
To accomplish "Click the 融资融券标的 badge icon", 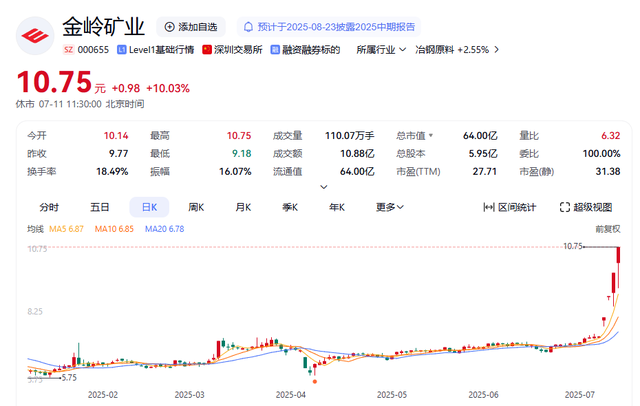I will (275, 50).
